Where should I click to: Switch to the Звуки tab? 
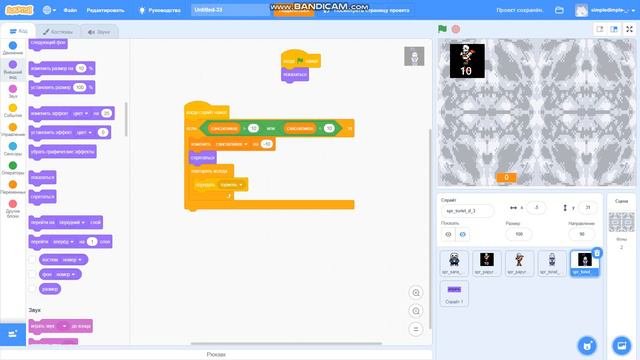[99, 32]
